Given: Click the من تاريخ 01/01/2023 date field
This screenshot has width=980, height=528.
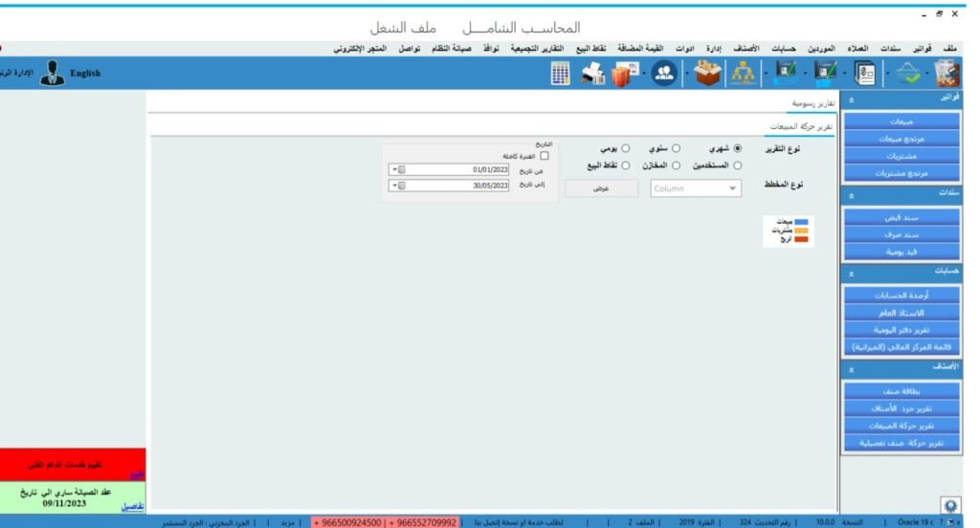Looking at the screenshot, I should point(448,169).
